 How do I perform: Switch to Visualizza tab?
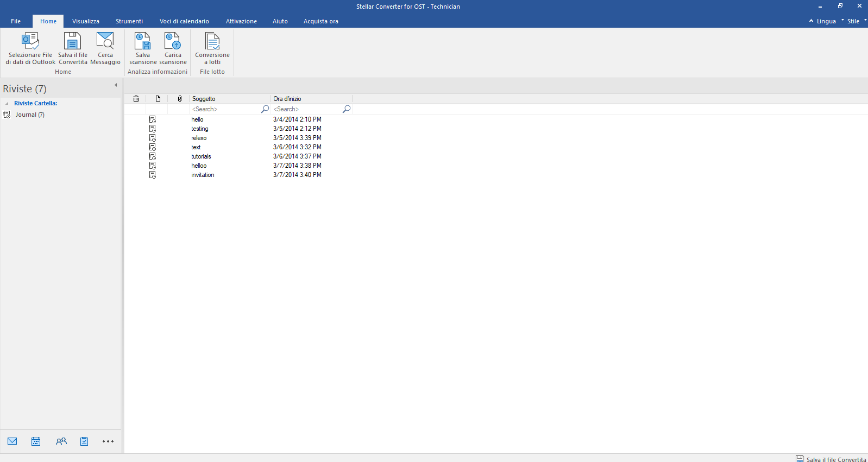(86, 21)
